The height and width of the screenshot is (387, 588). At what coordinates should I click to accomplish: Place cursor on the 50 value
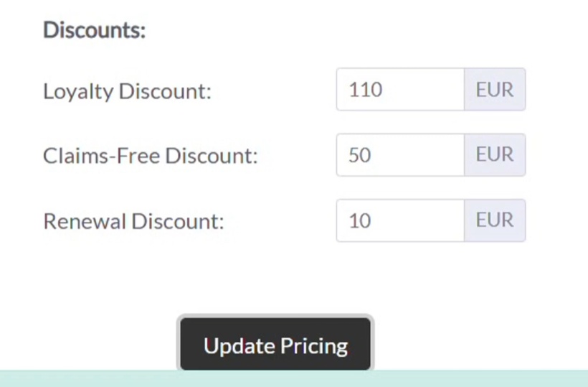tap(360, 155)
